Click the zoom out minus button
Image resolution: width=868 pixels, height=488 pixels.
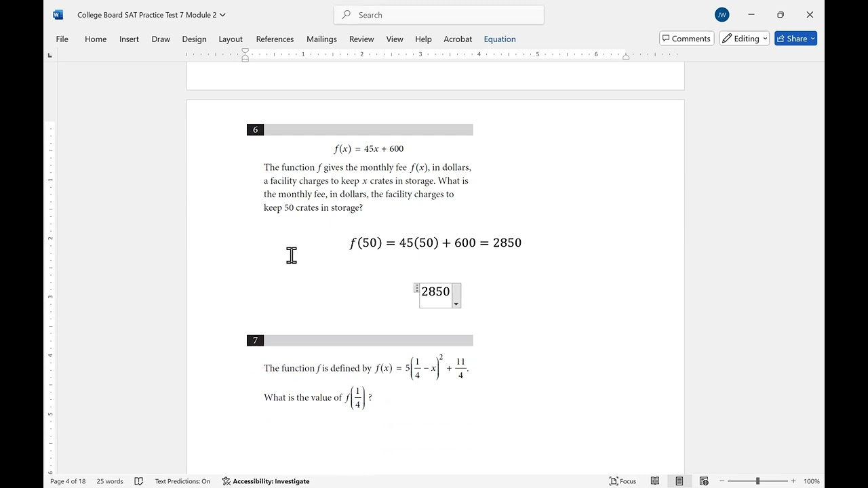point(722,481)
